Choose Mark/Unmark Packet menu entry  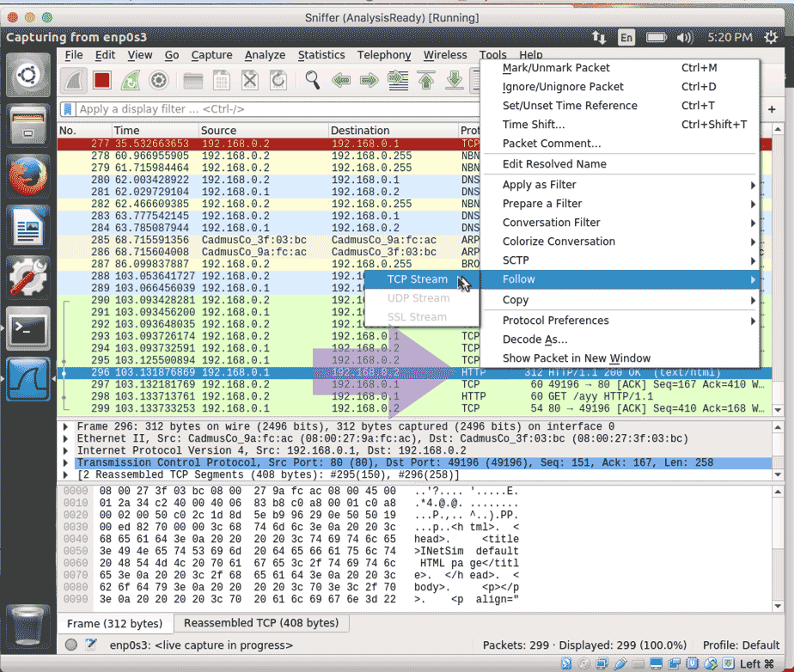pos(556,68)
